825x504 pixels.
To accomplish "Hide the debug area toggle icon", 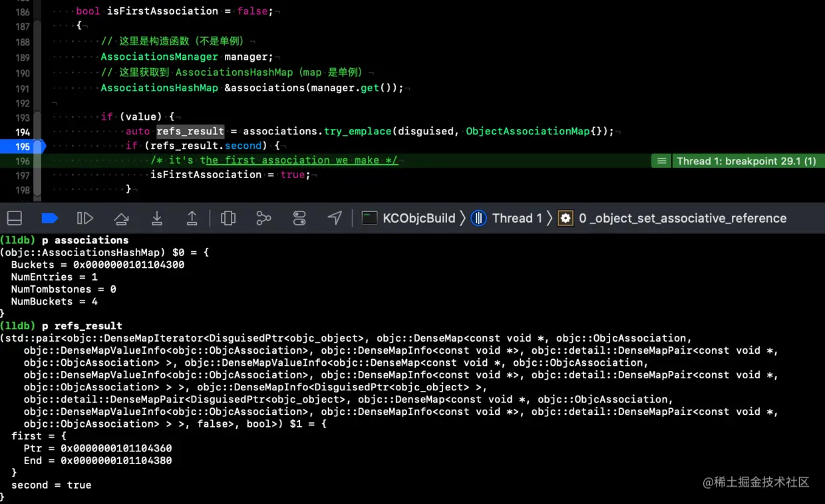I will (x=15, y=218).
